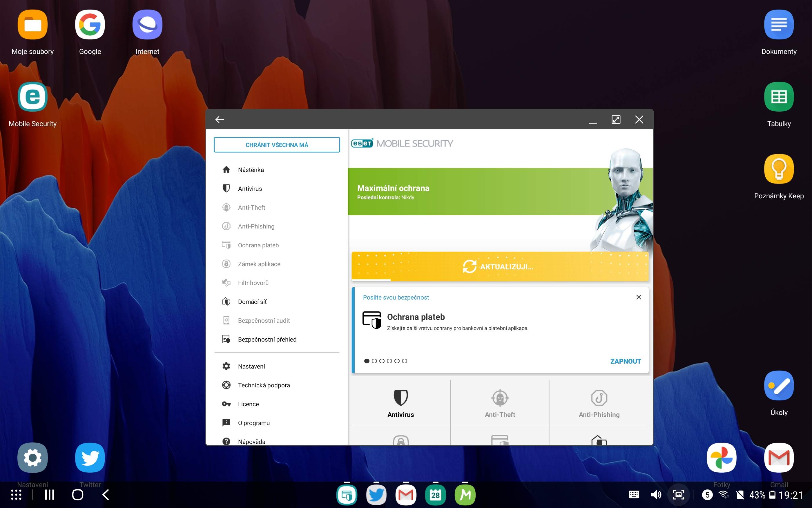
Task: Open Filtr hovorů sidebar item
Action: pyautogui.click(x=277, y=282)
